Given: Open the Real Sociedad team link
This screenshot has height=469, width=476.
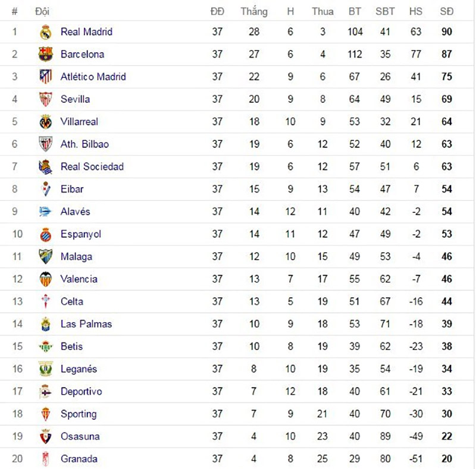Looking at the screenshot, I should coord(92,166).
